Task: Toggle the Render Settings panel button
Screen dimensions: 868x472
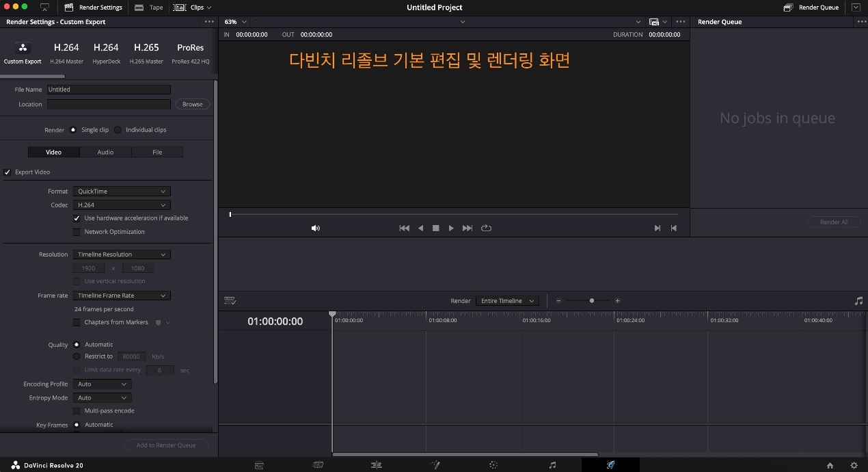Action: pos(93,8)
